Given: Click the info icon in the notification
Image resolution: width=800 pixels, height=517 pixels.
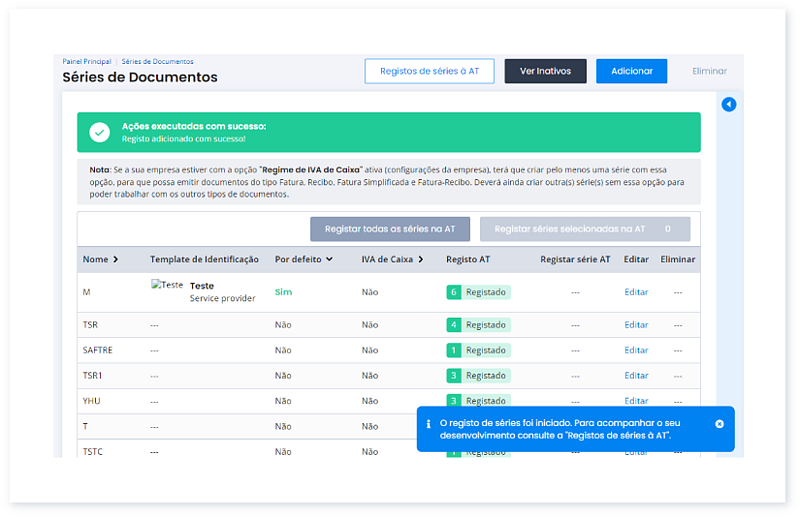Looking at the screenshot, I should [429, 424].
